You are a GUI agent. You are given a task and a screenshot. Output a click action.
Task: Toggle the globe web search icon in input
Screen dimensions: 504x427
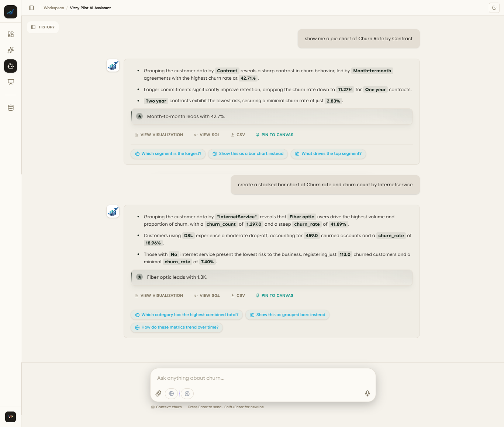pos(171,393)
